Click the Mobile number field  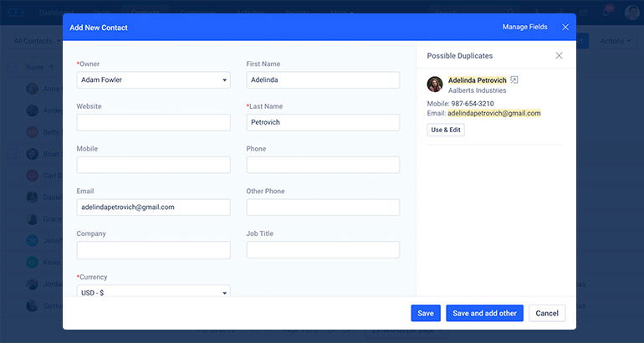tap(153, 165)
